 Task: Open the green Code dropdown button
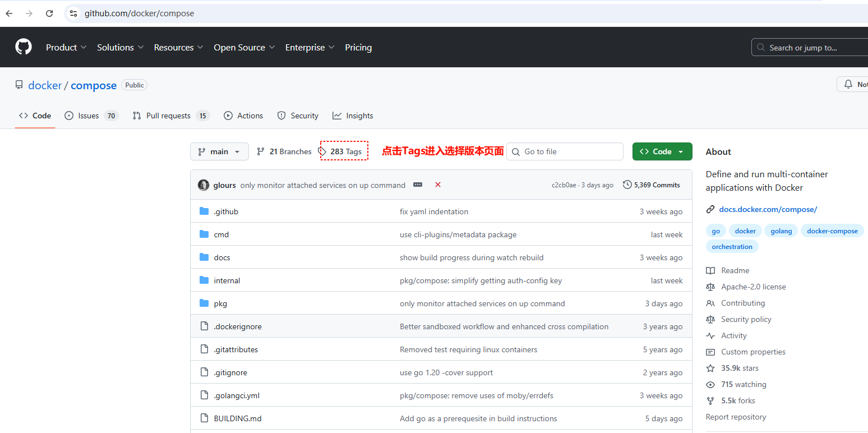662,151
